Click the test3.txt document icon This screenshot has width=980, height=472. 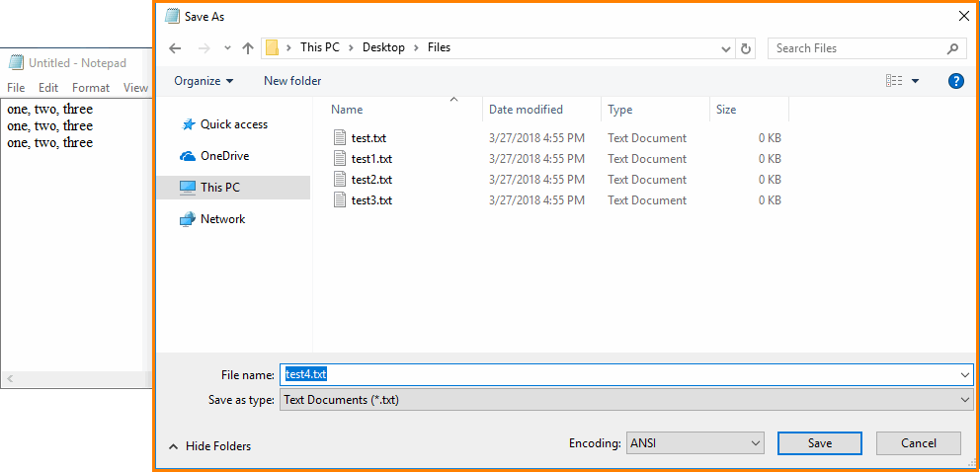click(x=340, y=200)
